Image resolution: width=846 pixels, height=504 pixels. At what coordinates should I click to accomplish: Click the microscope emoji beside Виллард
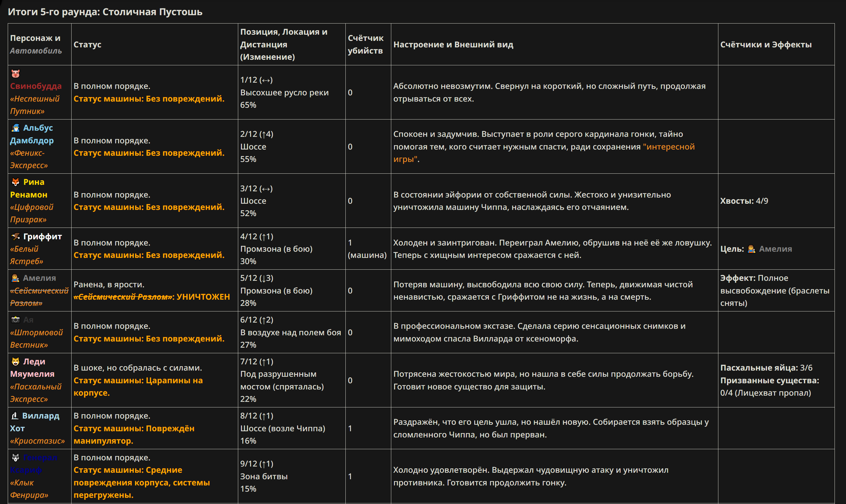pyautogui.click(x=15, y=416)
